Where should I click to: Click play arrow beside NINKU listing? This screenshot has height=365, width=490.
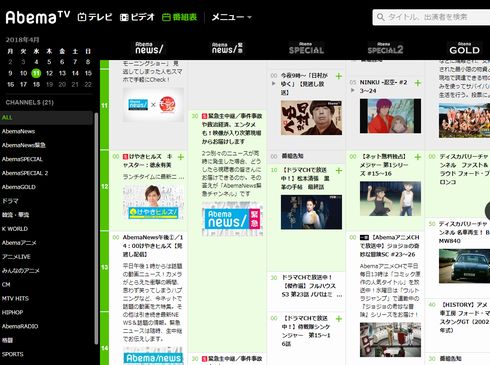(353, 90)
